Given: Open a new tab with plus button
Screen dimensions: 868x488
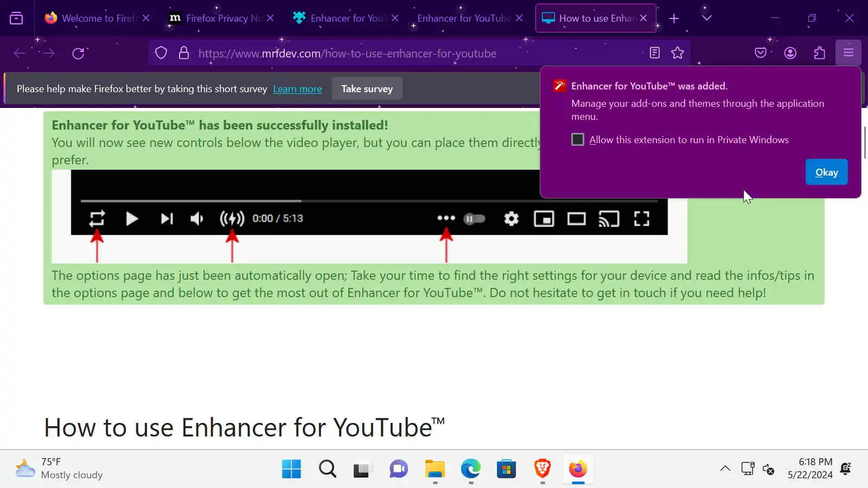Looking at the screenshot, I should coord(674,18).
